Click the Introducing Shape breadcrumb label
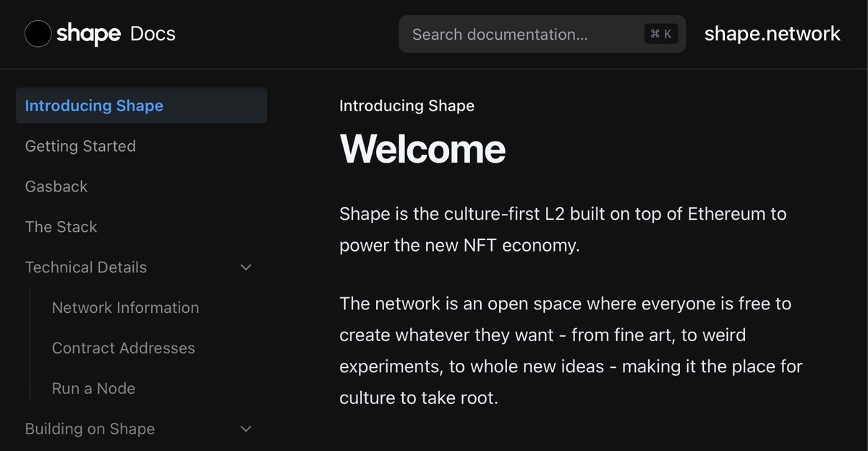The height and width of the screenshot is (451, 868). (407, 106)
